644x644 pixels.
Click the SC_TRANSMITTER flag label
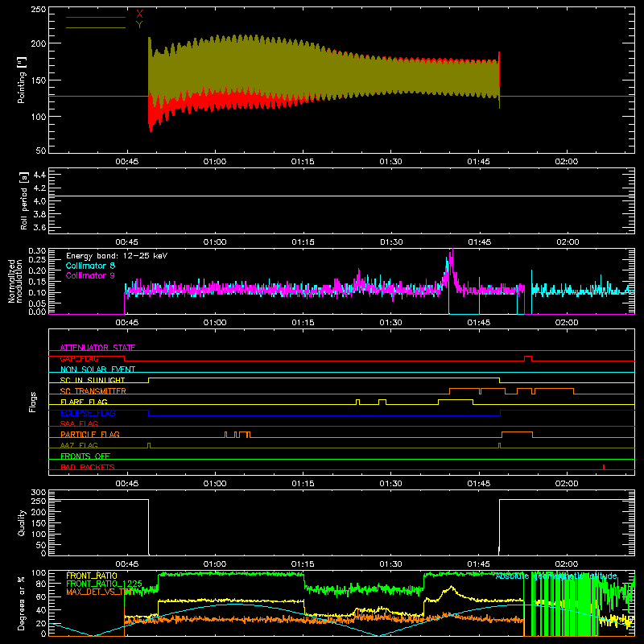tap(93, 390)
